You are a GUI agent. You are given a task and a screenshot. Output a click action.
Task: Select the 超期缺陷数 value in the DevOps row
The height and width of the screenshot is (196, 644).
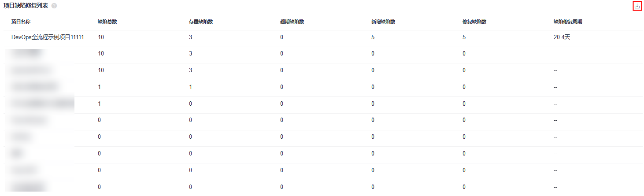(x=281, y=37)
